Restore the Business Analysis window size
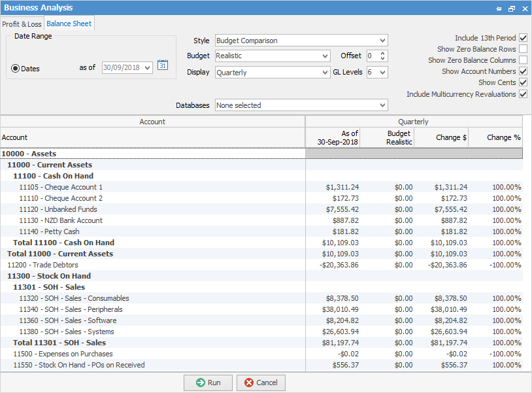Viewport: 532px width, 393px height. (x=512, y=9)
